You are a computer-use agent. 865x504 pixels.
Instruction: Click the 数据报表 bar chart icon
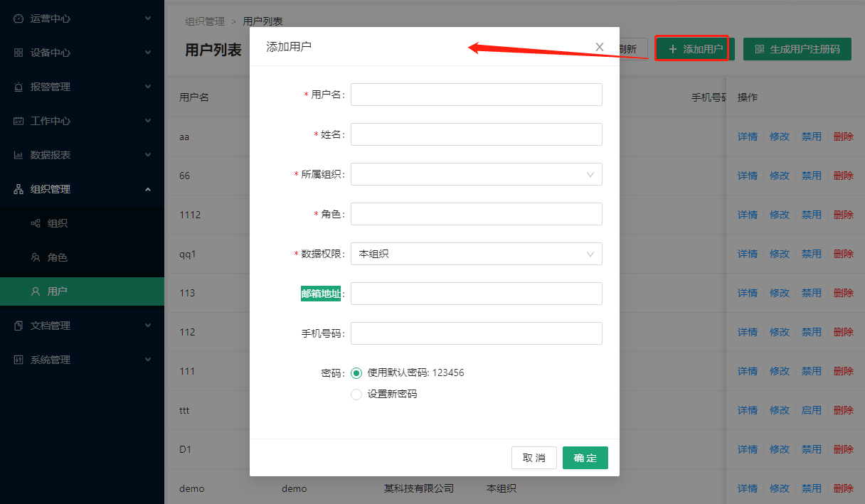(18, 155)
